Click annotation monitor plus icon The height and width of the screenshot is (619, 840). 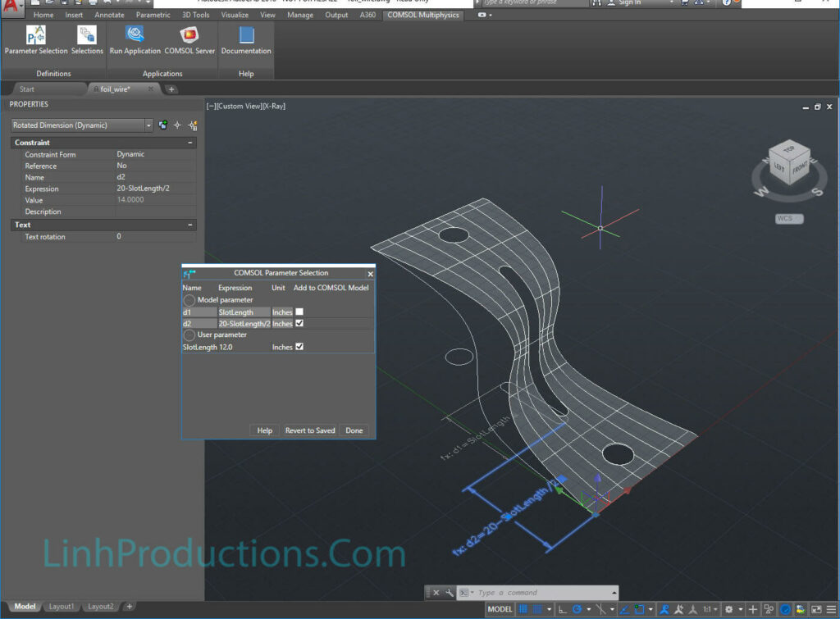[753, 609]
